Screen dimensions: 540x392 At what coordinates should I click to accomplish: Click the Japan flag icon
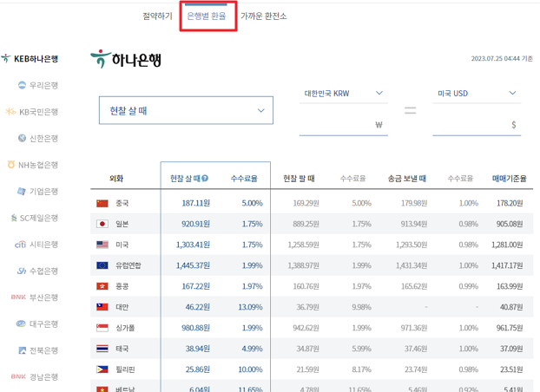click(102, 224)
